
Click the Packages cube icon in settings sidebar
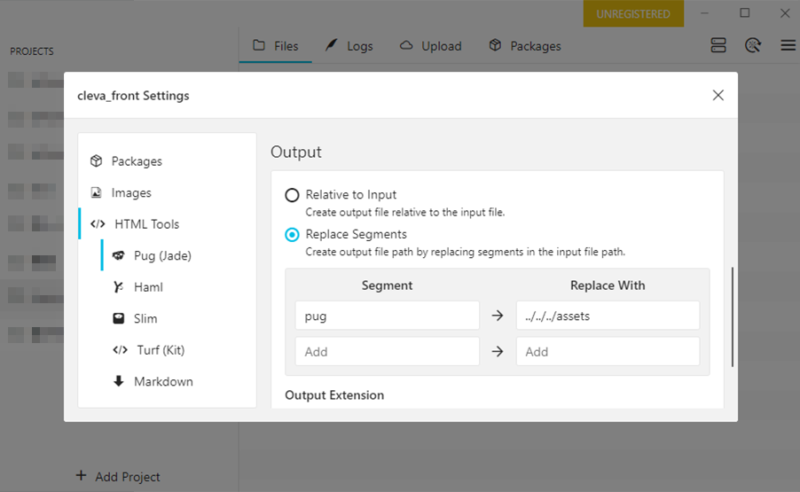tap(97, 161)
